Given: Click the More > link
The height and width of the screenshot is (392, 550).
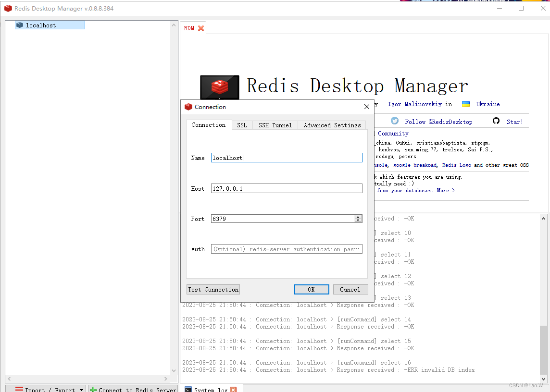Looking at the screenshot, I should [446, 190].
